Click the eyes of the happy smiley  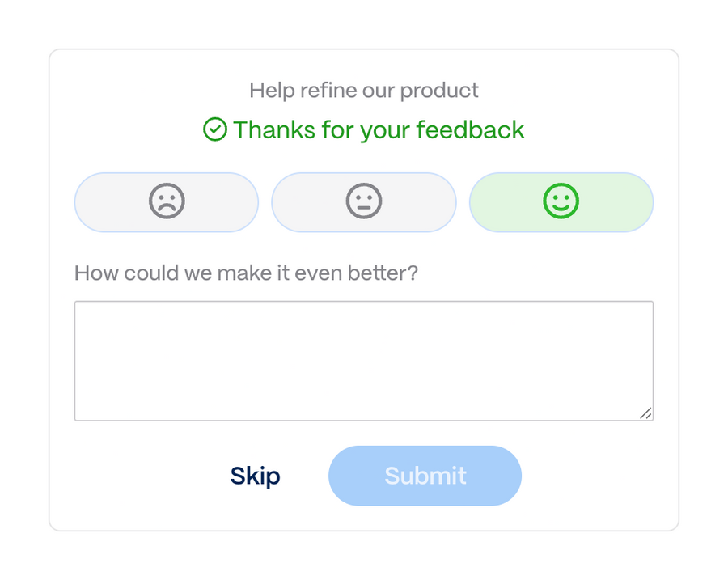coord(561,198)
